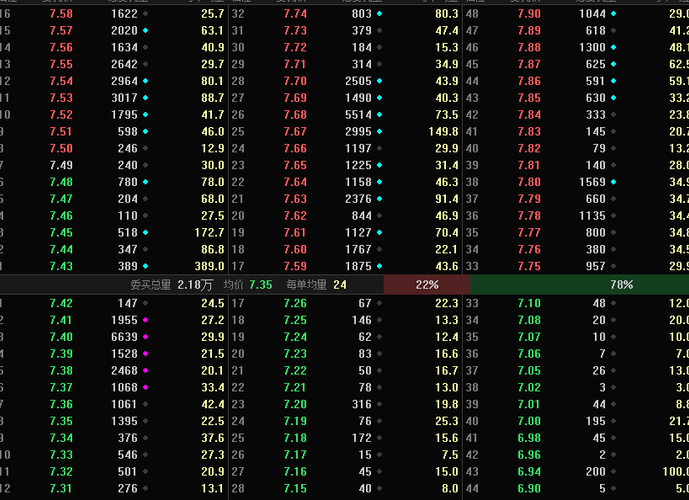Click the gray diamond next to 7.49 volume 240
The height and width of the screenshot is (500, 689).
tap(145, 165)
